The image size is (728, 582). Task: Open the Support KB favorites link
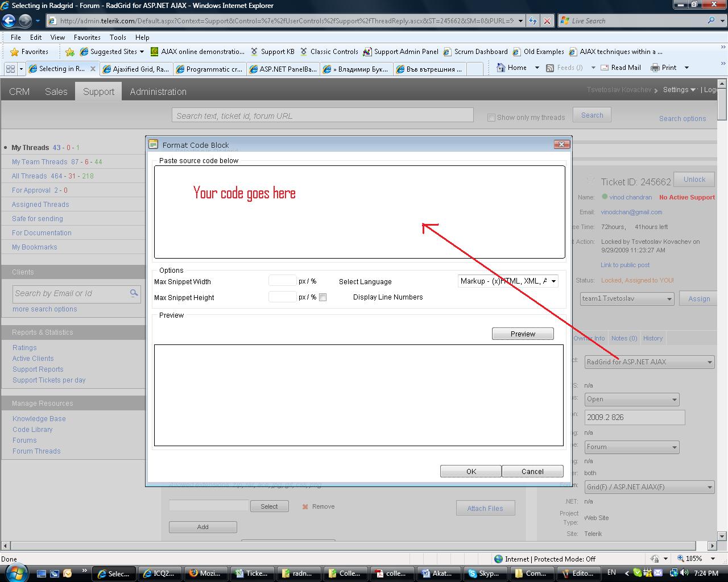[272, 52]
